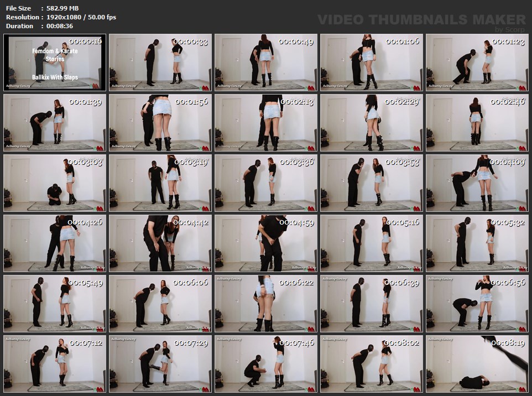The height and width of the screenshot is (396, 532).
Task: Open the thumbnail labeled 00:01:23
Action: click(477, 62)
